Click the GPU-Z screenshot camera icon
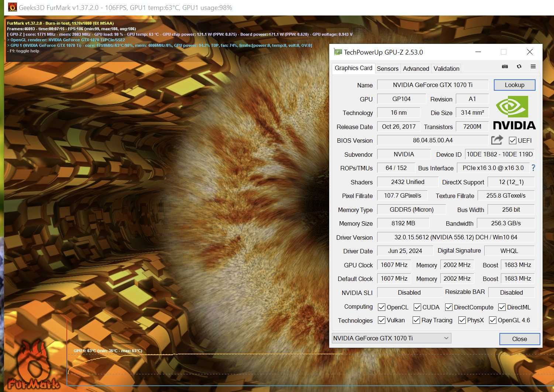The image size is (554, 392). coord(505,67)
